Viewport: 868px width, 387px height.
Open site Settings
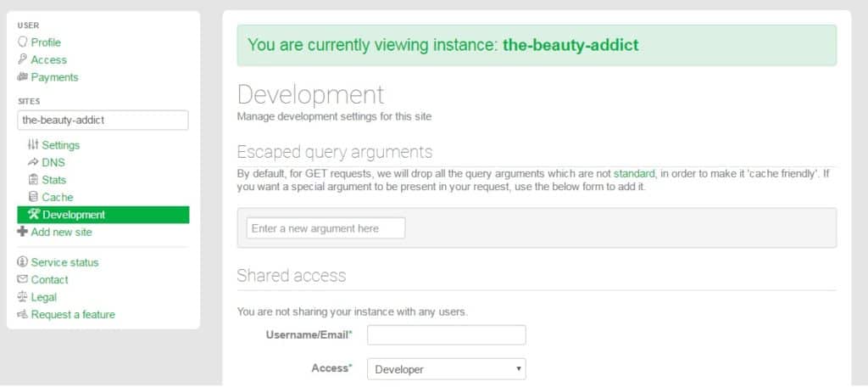61,145
